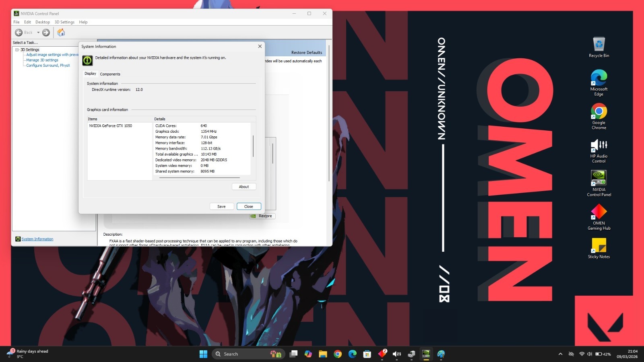
Task: Click the Forward arrow in the NVIDIA toolbar
Action: [46, 33]
